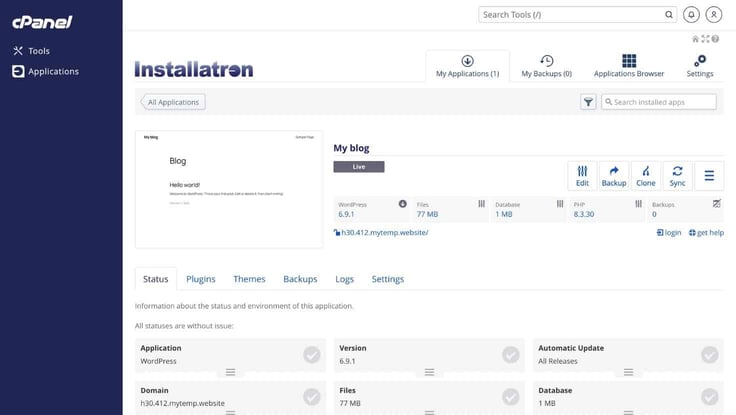Screen dimensions: 736x415
Task: Click the checkmark on the Application status card
Action: (x=312, y=355)
